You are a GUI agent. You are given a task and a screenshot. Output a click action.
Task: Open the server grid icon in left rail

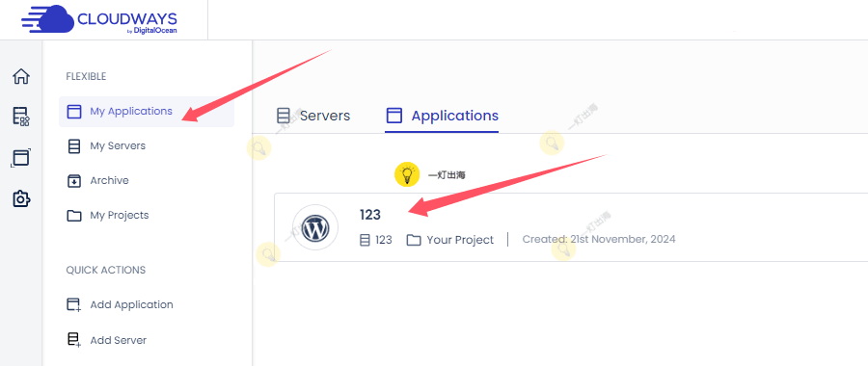(21, 117)
